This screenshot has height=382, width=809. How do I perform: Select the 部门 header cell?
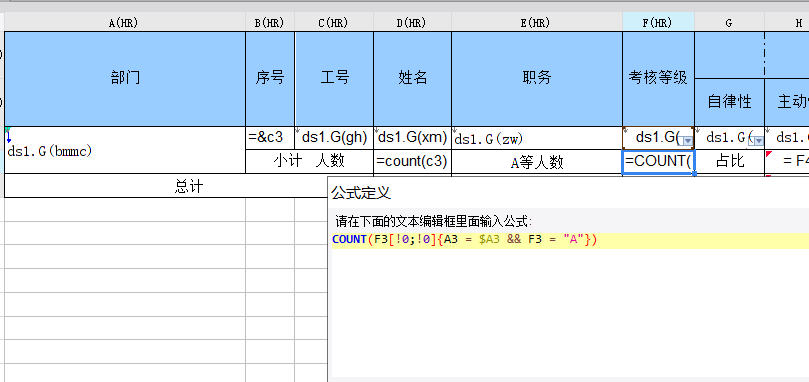point(125,78)
